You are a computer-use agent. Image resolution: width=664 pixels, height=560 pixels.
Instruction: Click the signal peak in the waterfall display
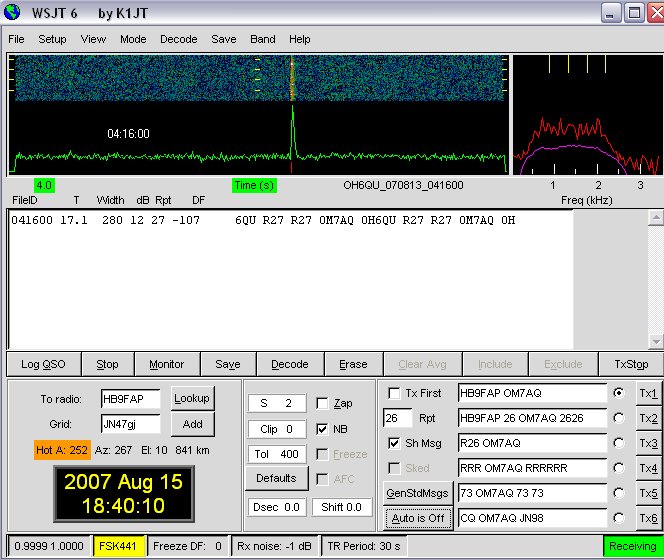click(x=292, y=80)
